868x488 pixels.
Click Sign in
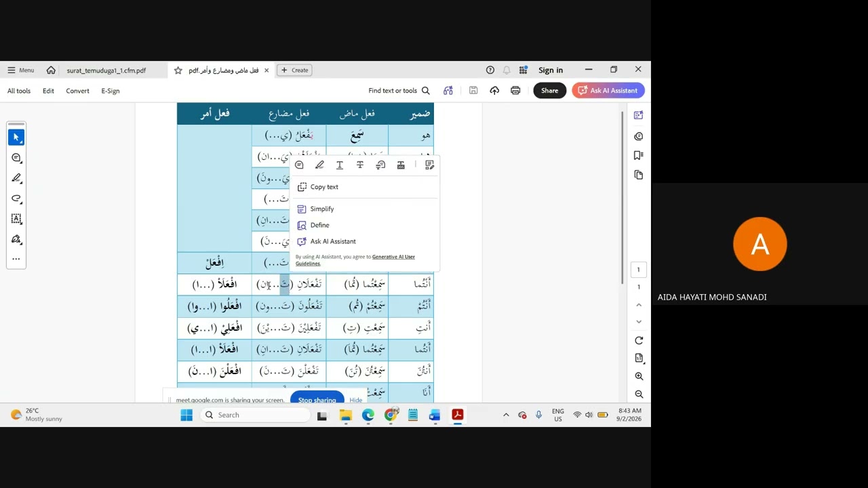pos(551,70)
